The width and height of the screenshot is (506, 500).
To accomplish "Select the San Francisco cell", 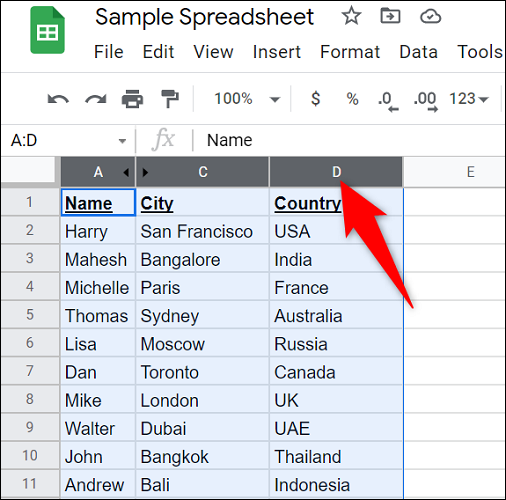I will point(203,231).
